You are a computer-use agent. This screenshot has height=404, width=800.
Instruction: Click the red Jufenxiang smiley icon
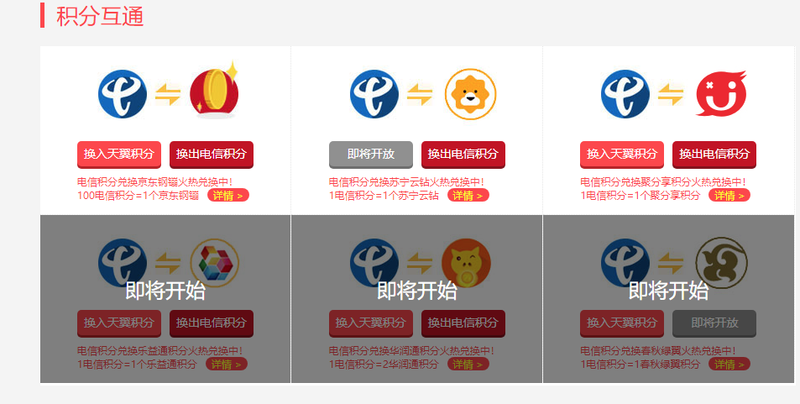(721, 93)
